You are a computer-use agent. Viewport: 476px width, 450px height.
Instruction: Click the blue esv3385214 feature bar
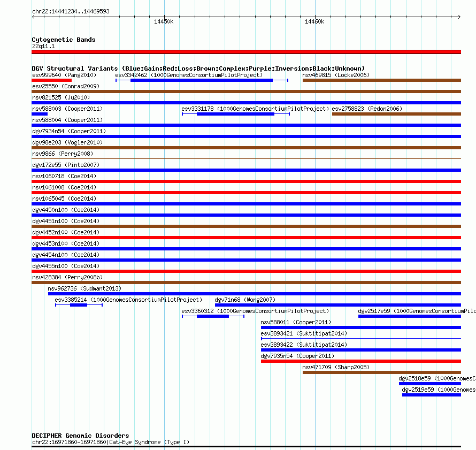(79, 305)
